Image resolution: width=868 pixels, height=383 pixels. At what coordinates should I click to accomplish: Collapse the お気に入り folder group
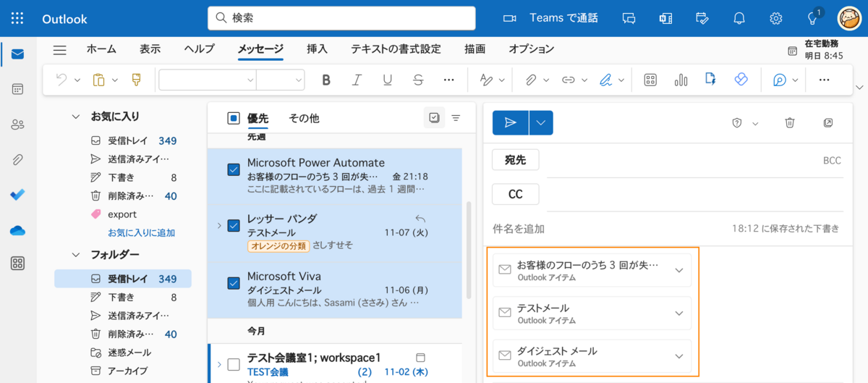click(75, 116)
